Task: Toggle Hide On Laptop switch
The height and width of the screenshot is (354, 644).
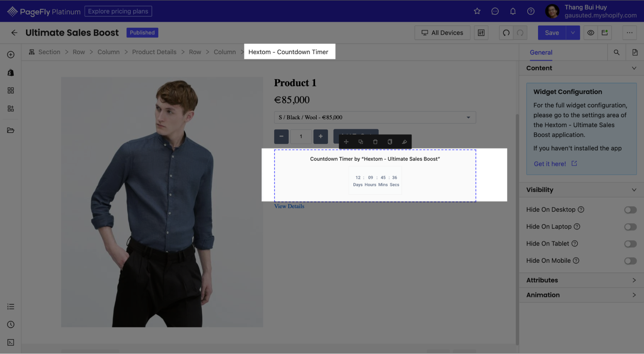Action: tap(630, 227)
